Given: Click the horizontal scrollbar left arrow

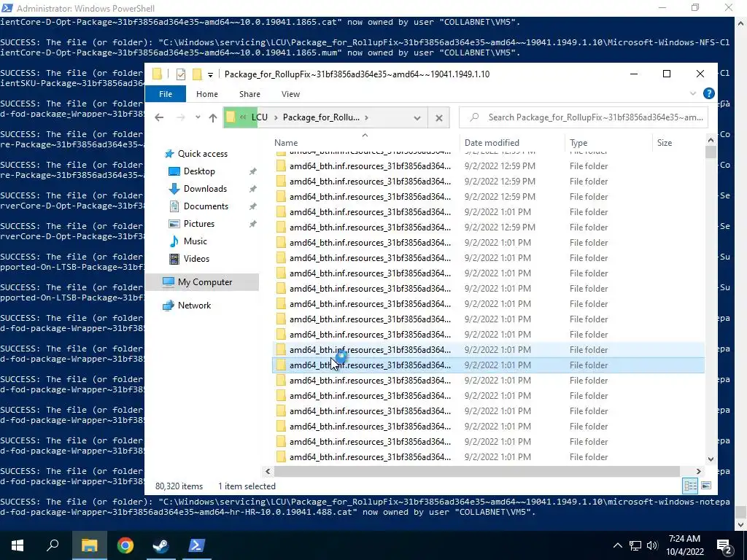Looking at the screenshot, I should (x=268, y=472).
